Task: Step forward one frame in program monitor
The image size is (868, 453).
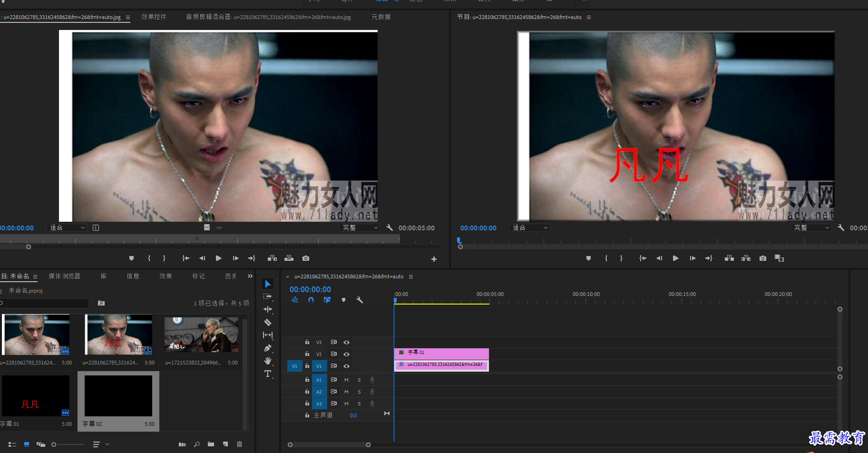Action: (x=692, y=258)
